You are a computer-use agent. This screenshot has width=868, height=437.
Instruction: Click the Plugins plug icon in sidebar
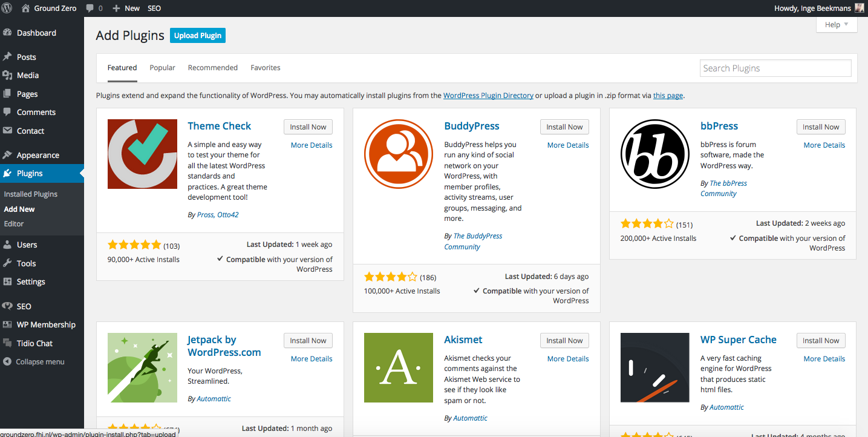(7, 173)
